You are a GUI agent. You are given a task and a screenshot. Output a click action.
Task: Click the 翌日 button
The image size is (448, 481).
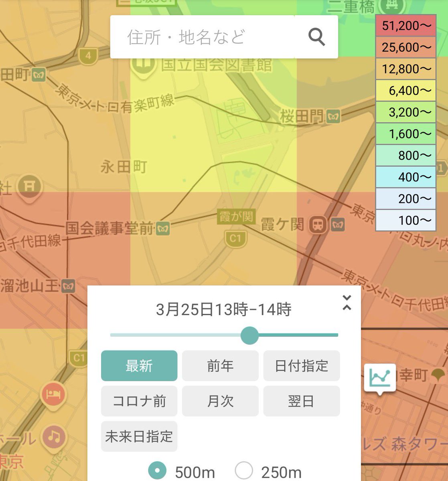[302, 401]
